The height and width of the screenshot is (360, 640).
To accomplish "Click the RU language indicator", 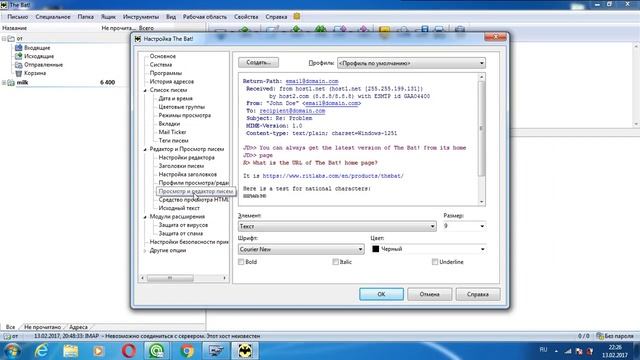I will pyautogui.click(x=543, y=350).
